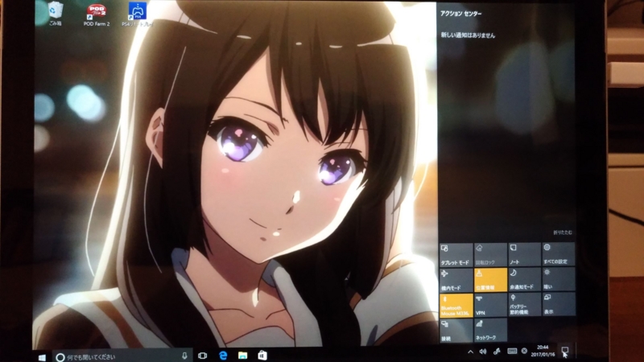Open the Network (ネットワーク) quick action tile
This screenshot has height=362, width=644.
[490, 331]
